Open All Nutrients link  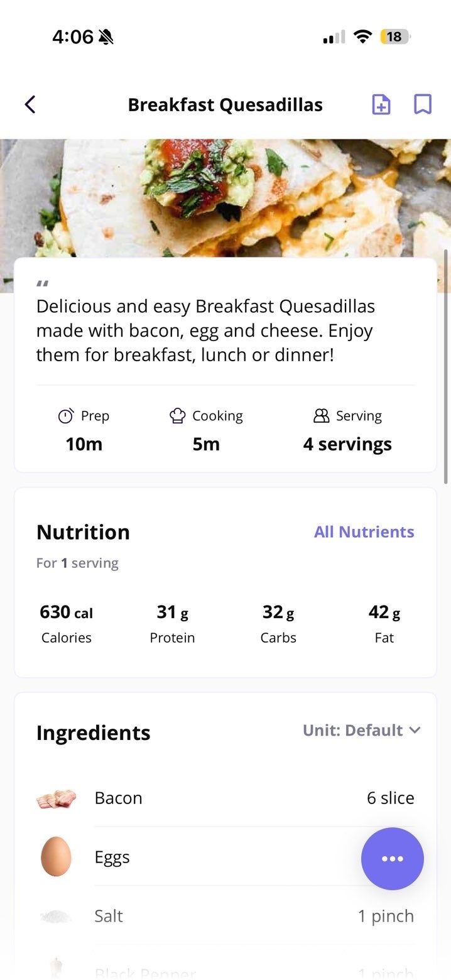click(x=364, y=532)
